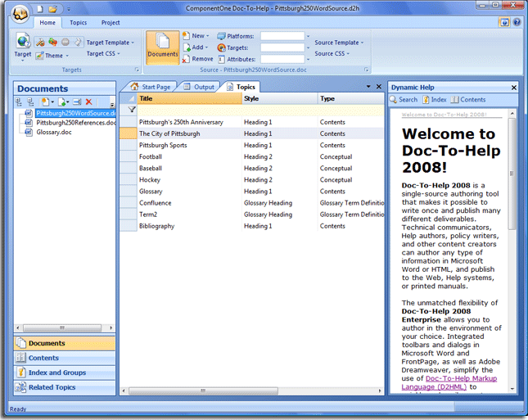Click the Open Project quick-access icon
This screenshot has width=528, height=420.
pos(52,9)
